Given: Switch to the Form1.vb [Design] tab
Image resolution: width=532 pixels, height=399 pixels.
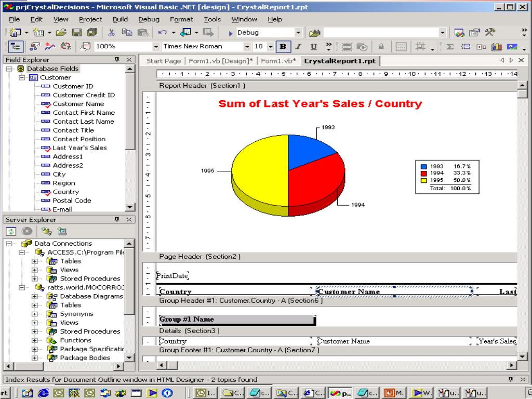Looking at the screenshot, I should point(220,61).
